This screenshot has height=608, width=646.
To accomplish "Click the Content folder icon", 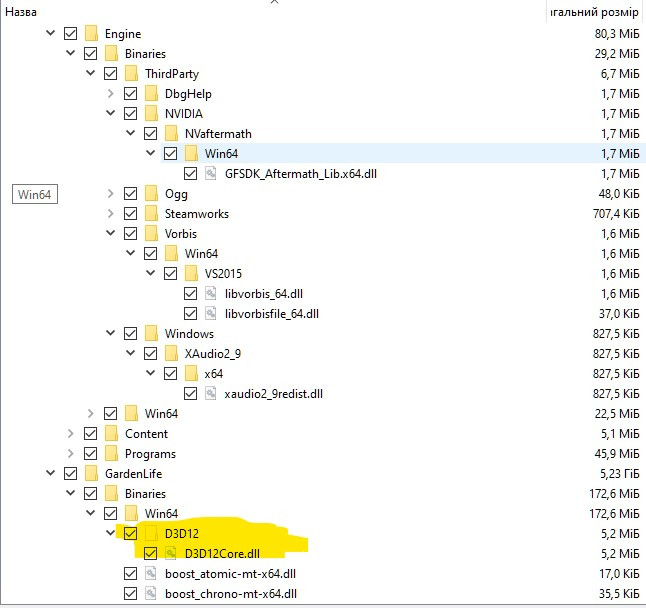I will tap(111, 433).
